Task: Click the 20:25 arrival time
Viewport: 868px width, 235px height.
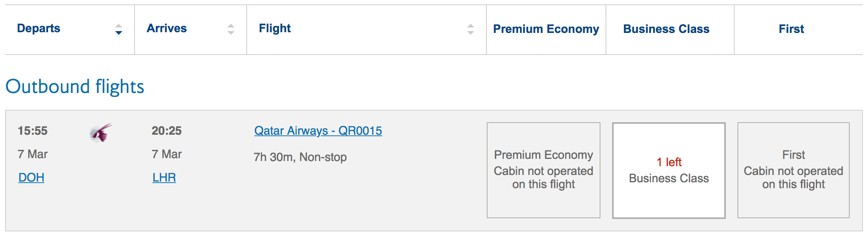Action: click(x=167, y=131)
